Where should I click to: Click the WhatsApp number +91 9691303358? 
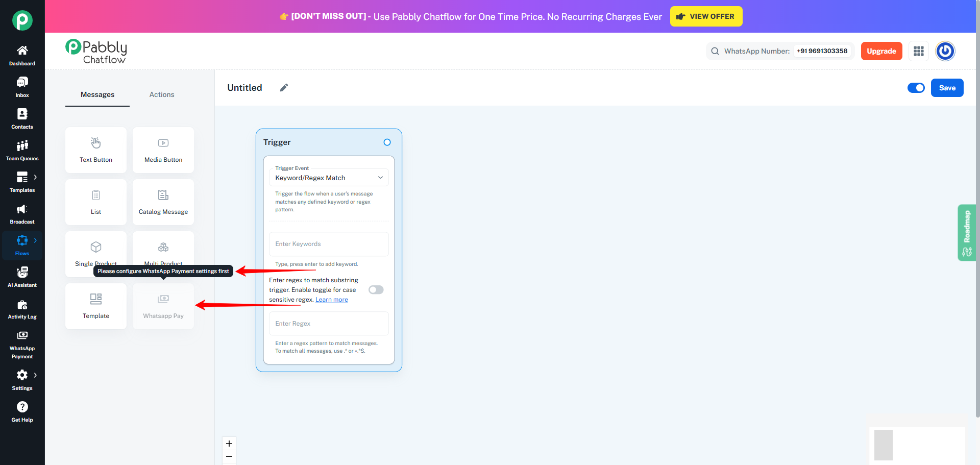point(822,51)
